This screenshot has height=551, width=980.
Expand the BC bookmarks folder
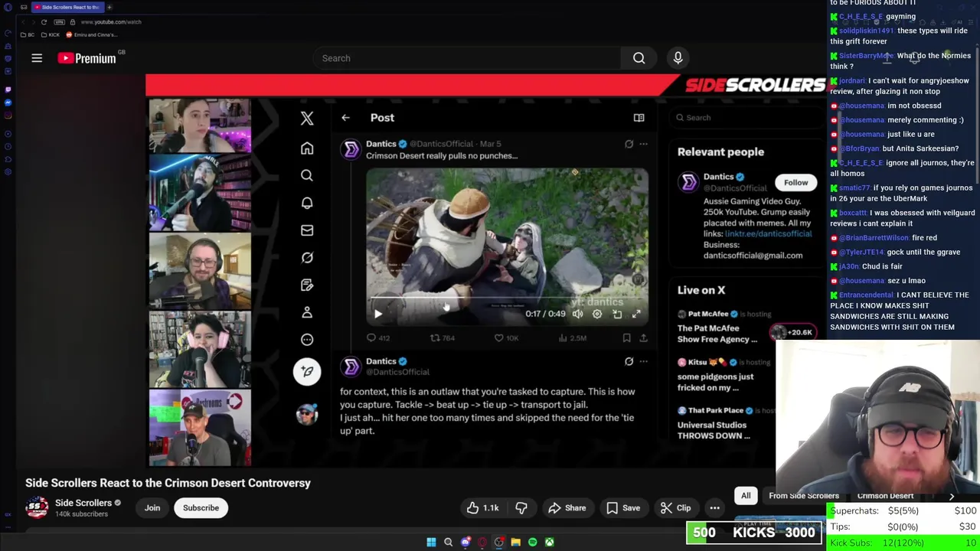[28, 34]
